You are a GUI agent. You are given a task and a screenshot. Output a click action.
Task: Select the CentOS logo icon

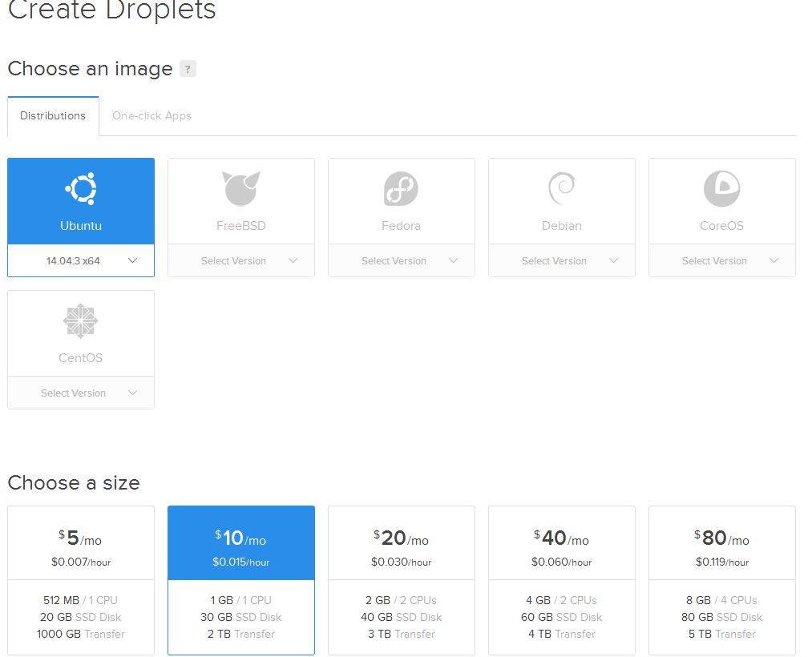[81, 321]
